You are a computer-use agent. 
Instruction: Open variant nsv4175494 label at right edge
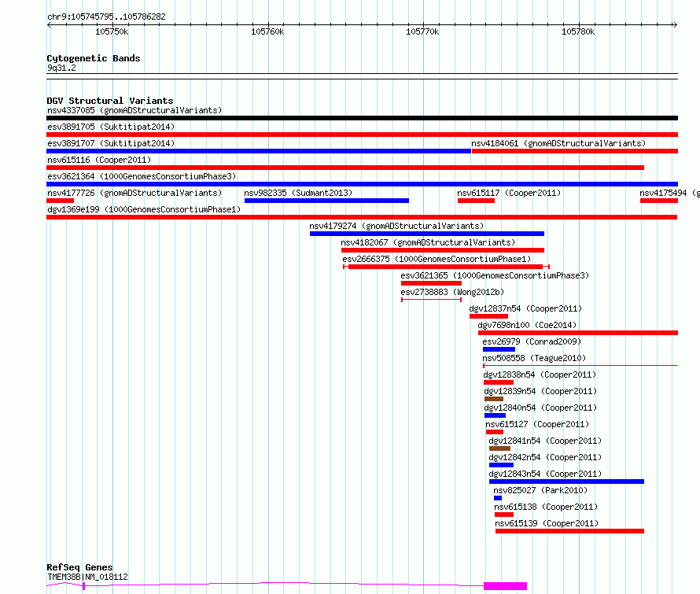pyautogui.click(x=669, y=193)
